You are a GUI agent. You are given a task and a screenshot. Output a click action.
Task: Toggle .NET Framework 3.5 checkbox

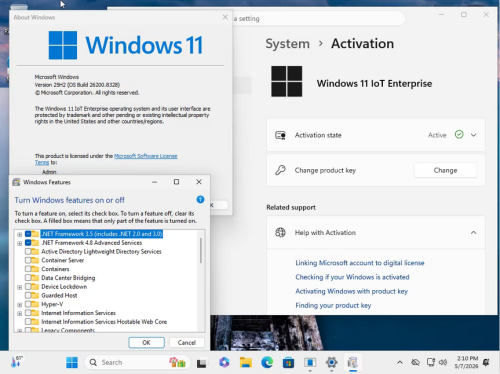(x=28, y=234)
